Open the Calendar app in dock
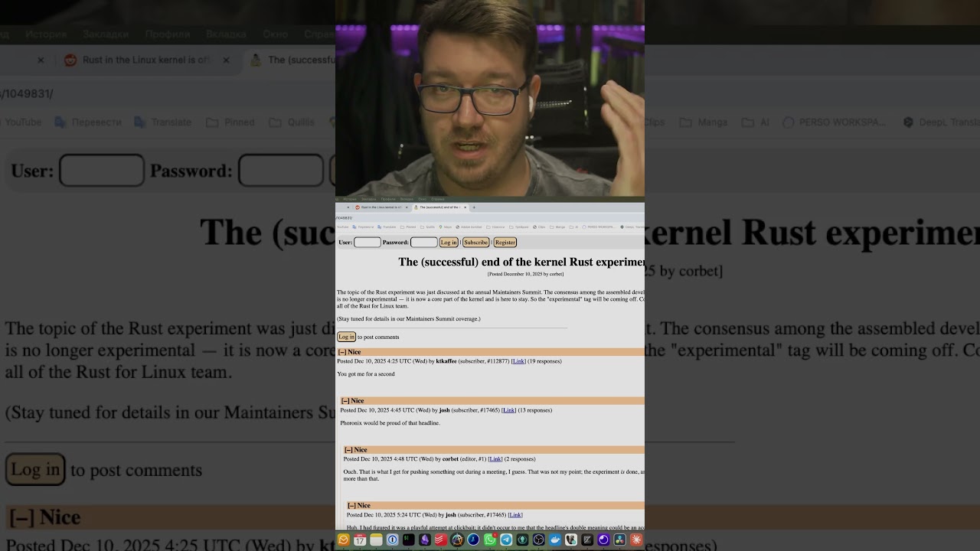The width and height of the screenshot is (980, 551). tap(360, 540)
